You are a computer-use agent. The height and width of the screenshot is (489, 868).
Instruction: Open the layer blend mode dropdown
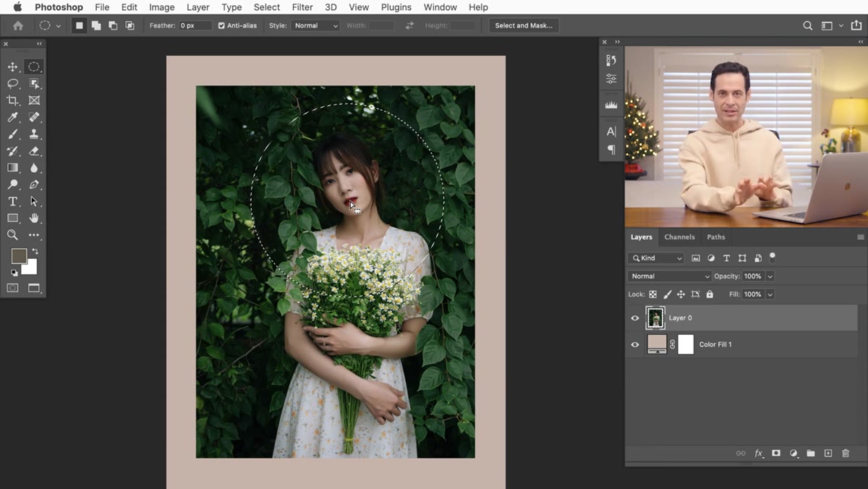[x=670, y=276]
